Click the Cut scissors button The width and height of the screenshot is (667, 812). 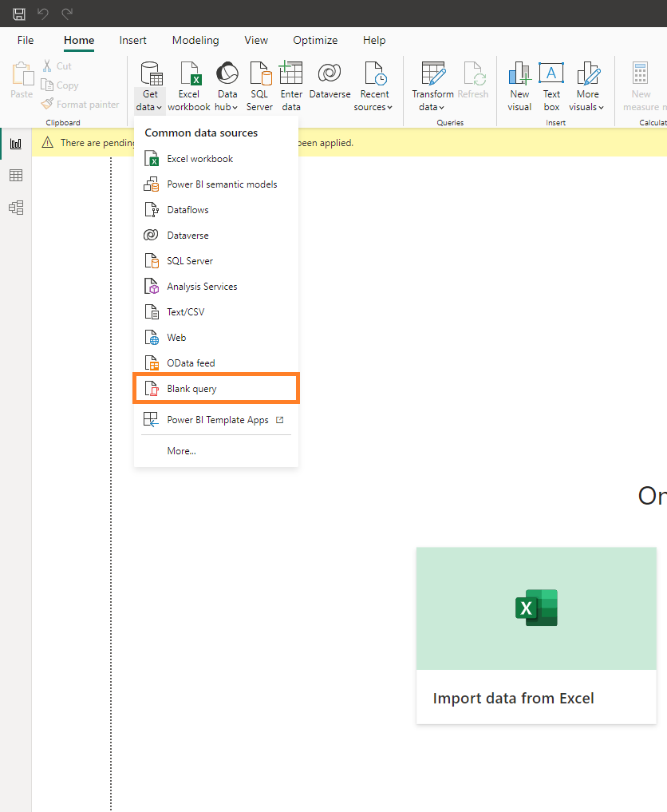[x=57, y=65]
